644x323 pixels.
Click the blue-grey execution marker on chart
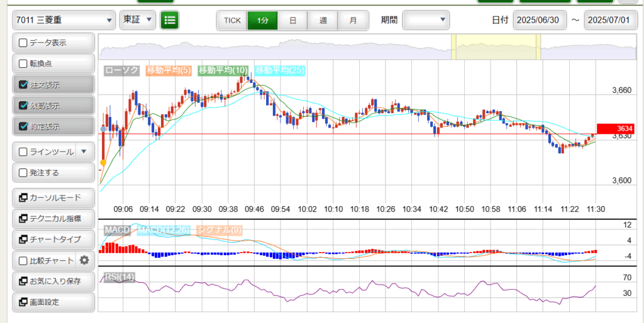click(x=103, y=129)
